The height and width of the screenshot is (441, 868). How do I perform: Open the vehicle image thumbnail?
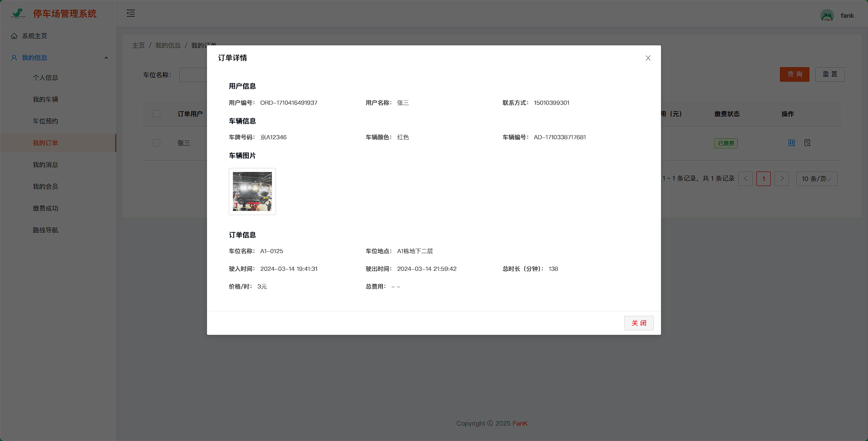pyautogui.click(x=252, y=191)
